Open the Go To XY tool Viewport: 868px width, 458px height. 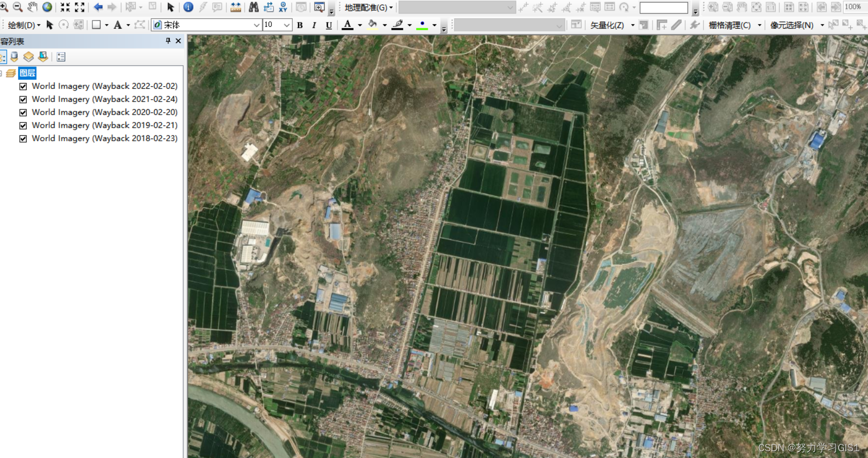(x=283, y=7)
